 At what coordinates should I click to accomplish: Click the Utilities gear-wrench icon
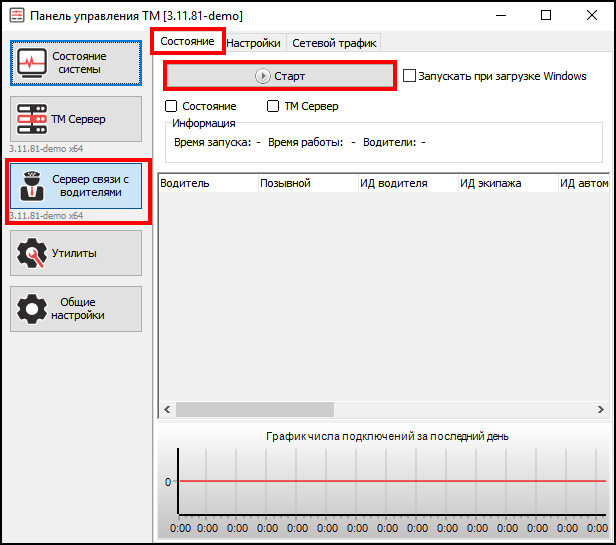pyautogui.click(x=33, y=254)
